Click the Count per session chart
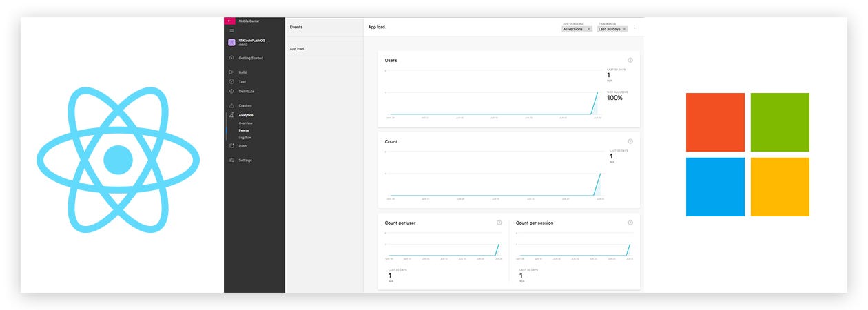 click(x=574, y=246)
